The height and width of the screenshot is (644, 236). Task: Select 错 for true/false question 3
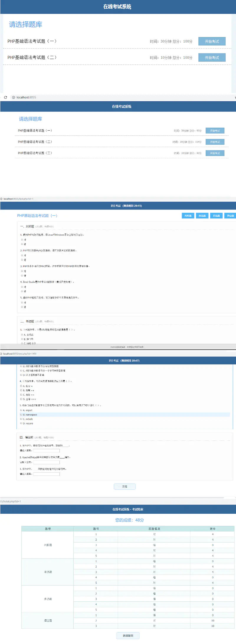click(x=22, y=275)
